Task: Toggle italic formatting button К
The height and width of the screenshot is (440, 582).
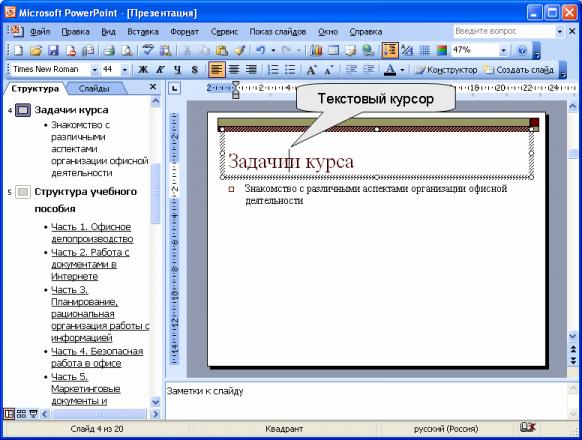Action: point(160,69)
